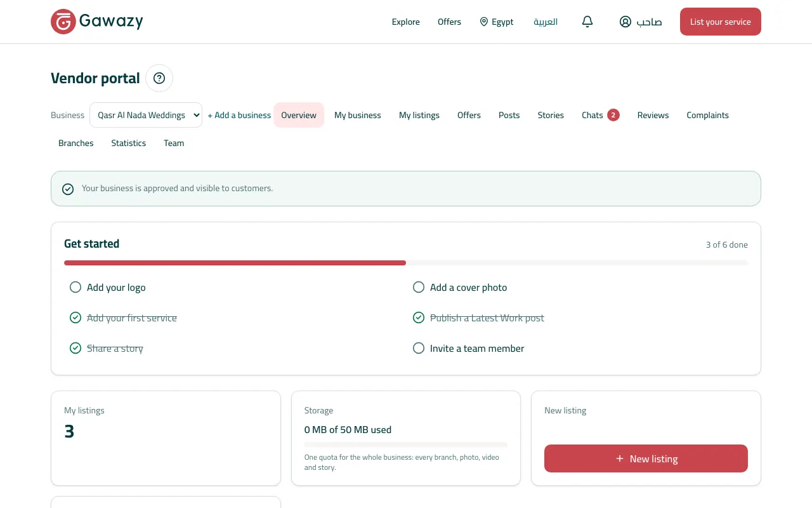Open the Statistics tab

pos(129,143)
